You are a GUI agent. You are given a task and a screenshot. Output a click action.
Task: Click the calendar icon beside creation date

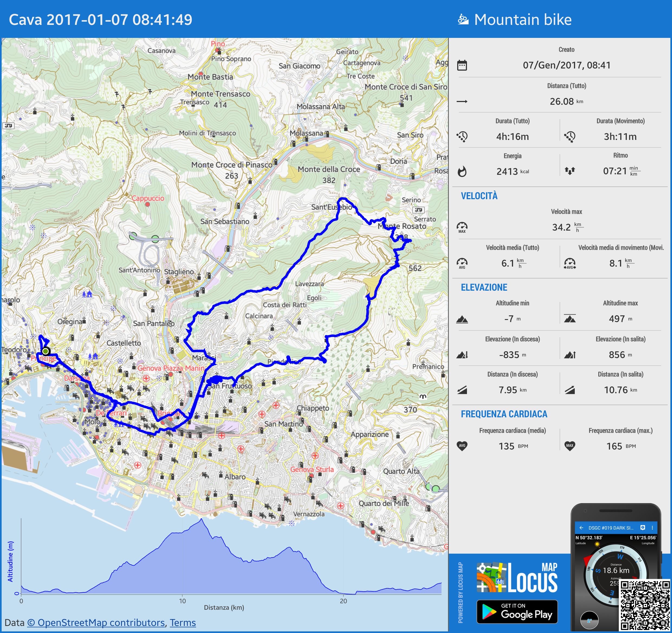pyautogui.click(x=462, y=65)
